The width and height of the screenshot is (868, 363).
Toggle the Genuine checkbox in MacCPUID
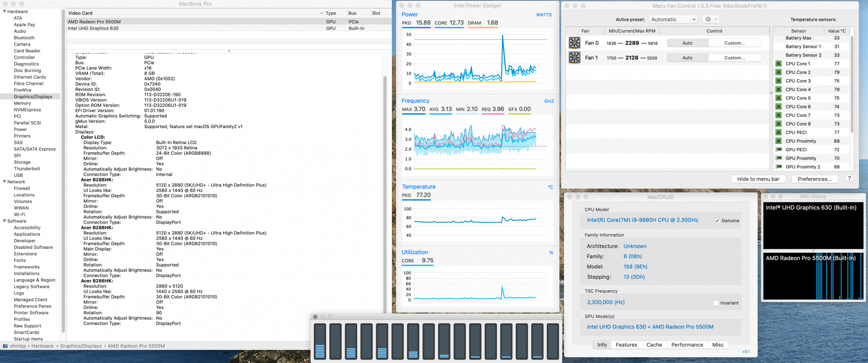[x=717, y=221]
